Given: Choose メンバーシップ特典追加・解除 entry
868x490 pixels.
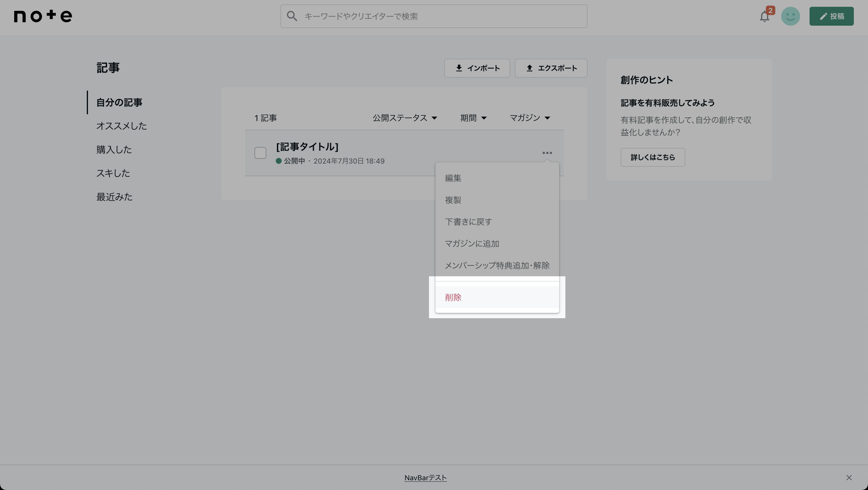Looking at the screenshot, I should click(x=497, y=265).
